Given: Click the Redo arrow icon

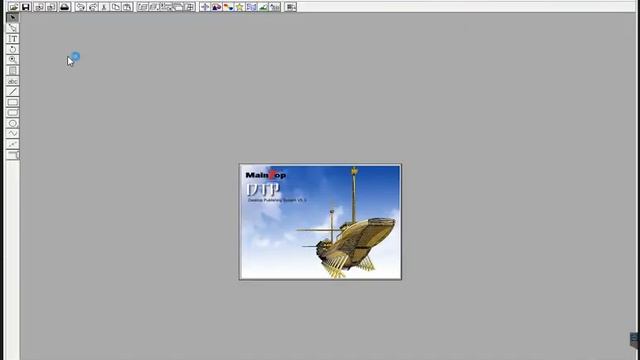Looking at the screenshot, I should pos(92,7).
